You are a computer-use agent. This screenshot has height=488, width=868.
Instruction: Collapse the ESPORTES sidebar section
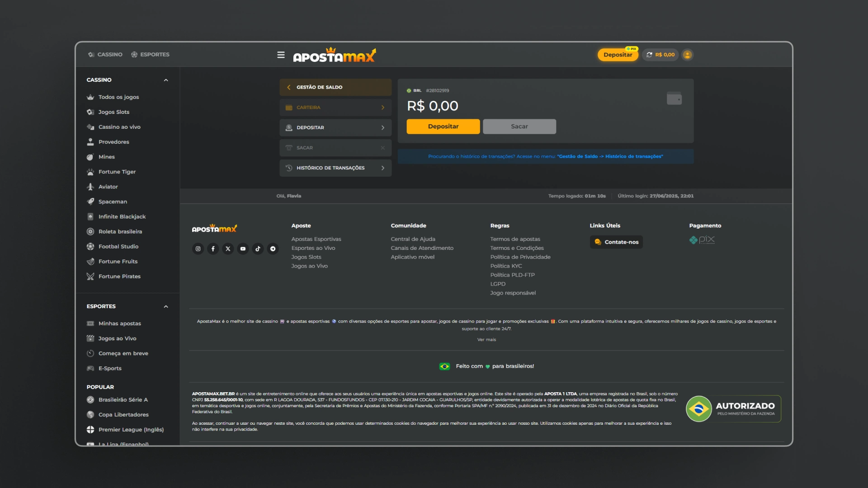coord(166,306)
